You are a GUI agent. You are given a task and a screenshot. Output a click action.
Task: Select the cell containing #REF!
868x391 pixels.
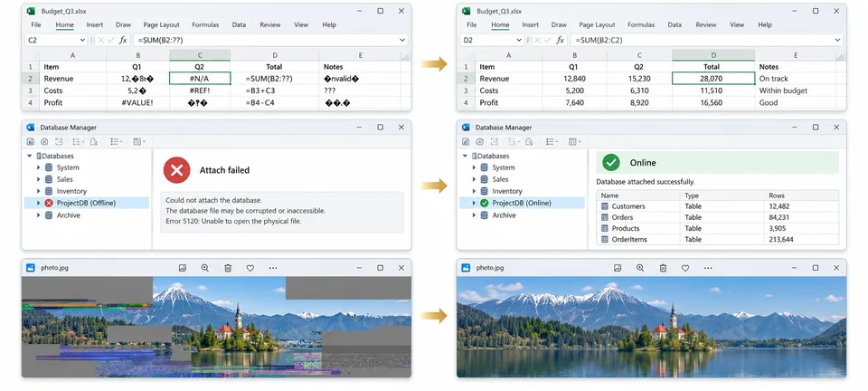(200, 91)
